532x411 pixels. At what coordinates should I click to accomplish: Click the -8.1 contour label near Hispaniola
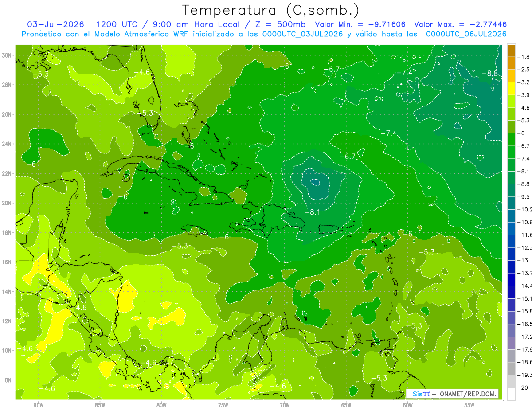click(x=312, y=212)
